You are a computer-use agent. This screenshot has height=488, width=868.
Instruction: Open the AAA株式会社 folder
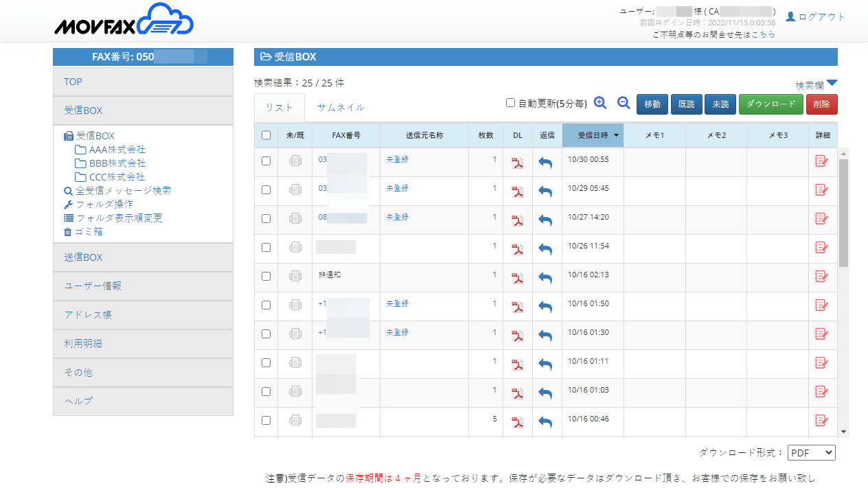[111, 150]
